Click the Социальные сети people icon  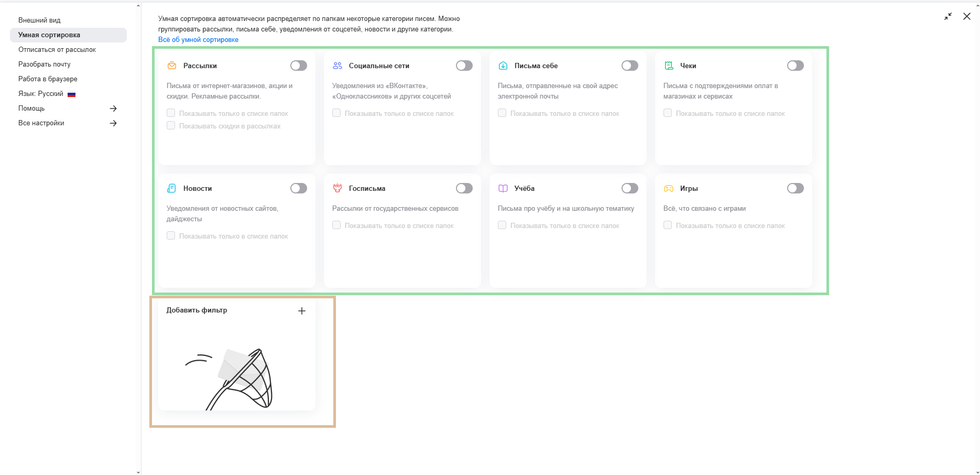pyautogui.click(x=337, y=66)
